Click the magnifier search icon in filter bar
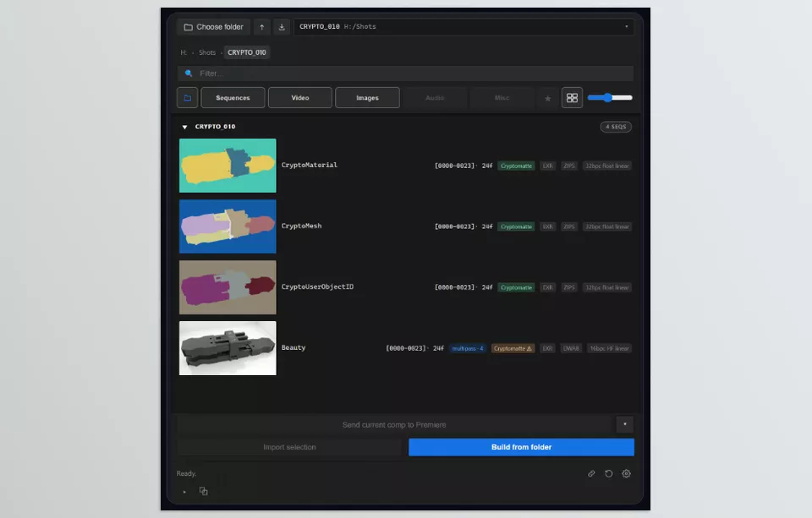Viewport: 812px width, 518px height. tap(189, 74)
